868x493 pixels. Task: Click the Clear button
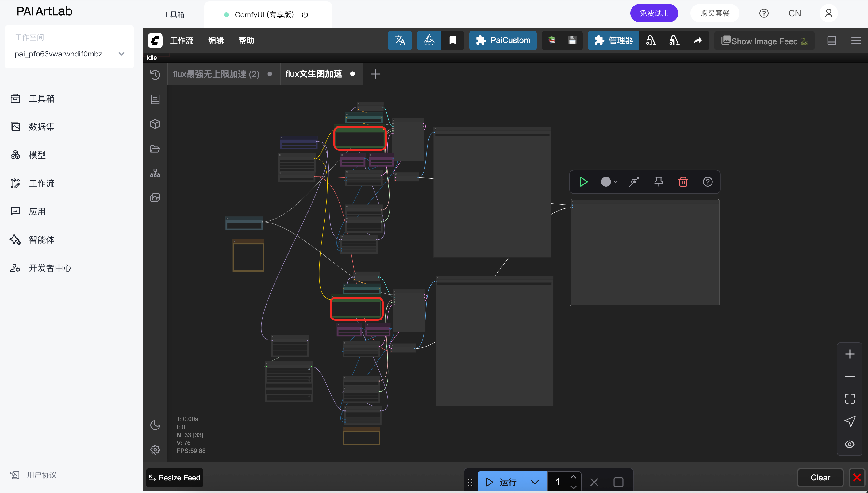(x=820, y=477)
